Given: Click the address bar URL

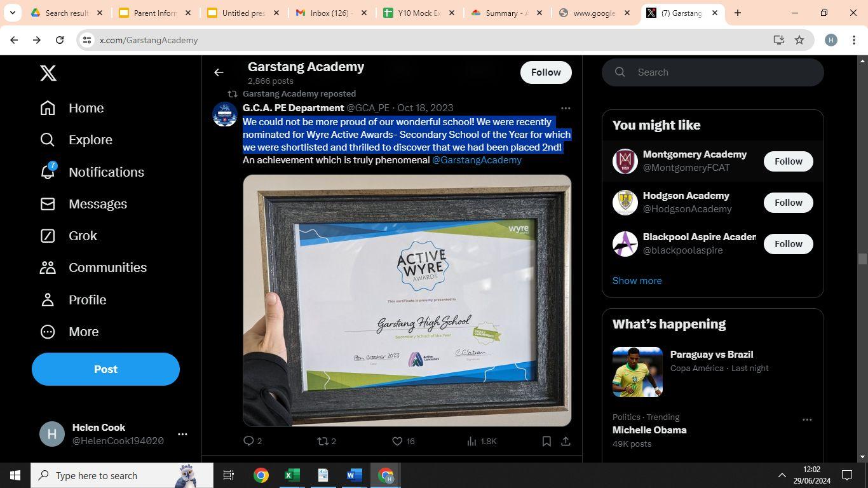Looking at the screenshot, I should click(x=149, y=40).
